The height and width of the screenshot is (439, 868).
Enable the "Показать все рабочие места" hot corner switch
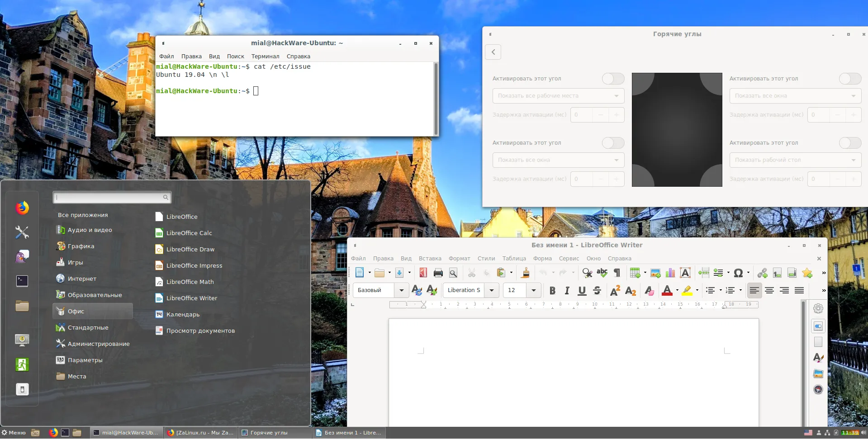(613, 79)
